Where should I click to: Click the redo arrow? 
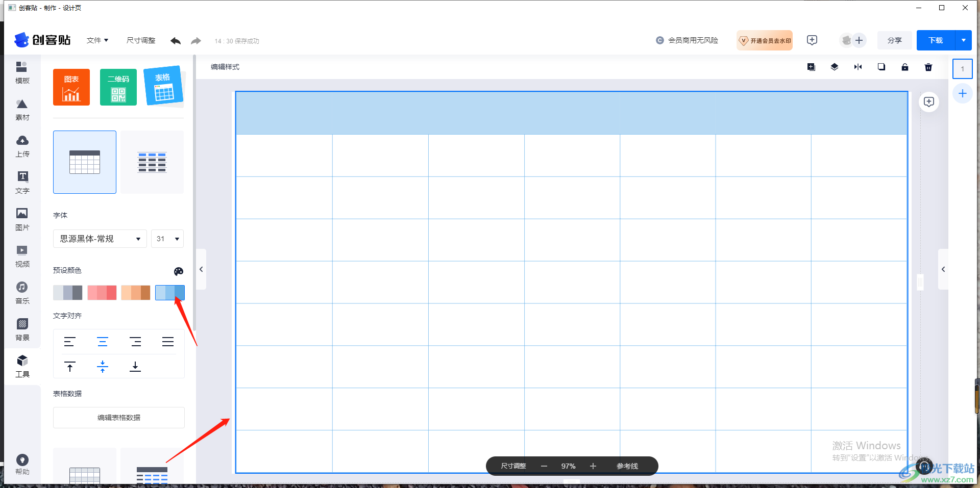(x=196, y=41)
